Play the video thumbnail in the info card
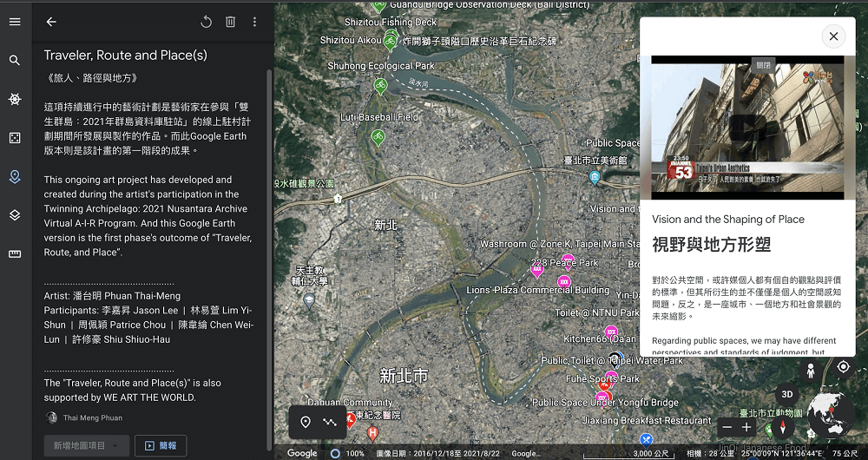 (x=747, y=128)
